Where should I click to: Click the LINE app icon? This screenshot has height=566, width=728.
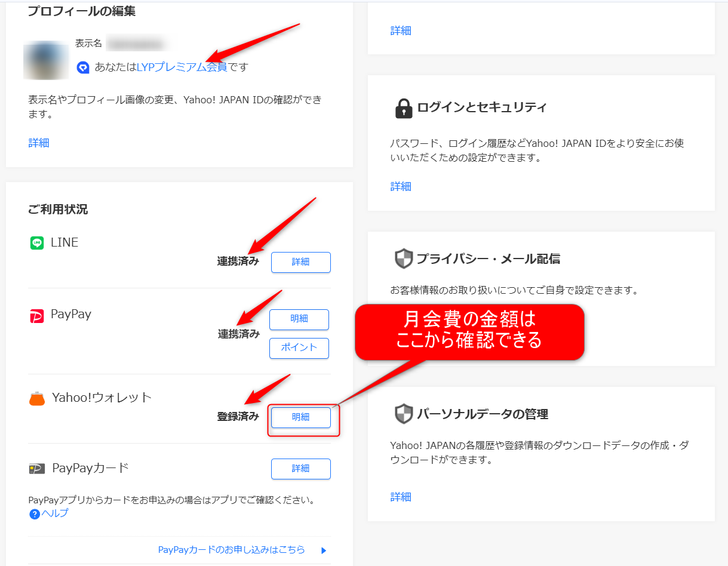click(37, 243)
